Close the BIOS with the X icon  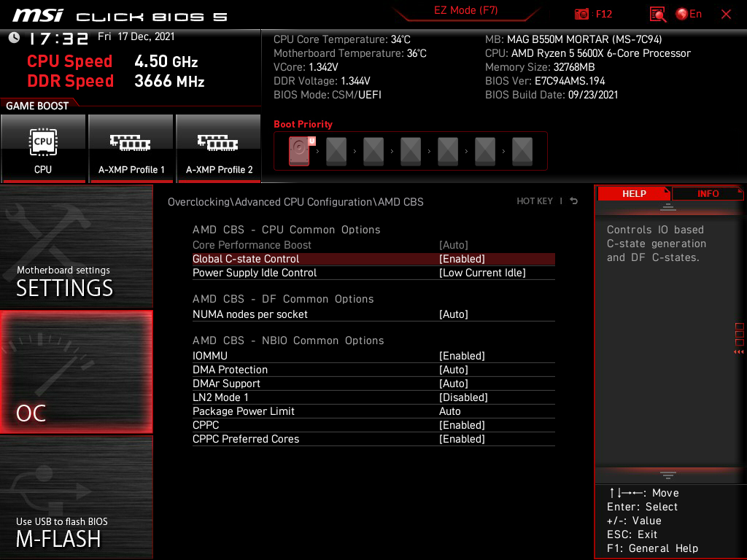(x=726, y=15)
